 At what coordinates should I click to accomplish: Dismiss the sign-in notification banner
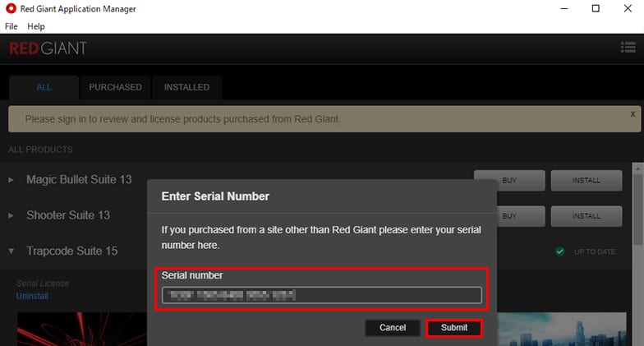pyautogui.click(x=632, y=114)
